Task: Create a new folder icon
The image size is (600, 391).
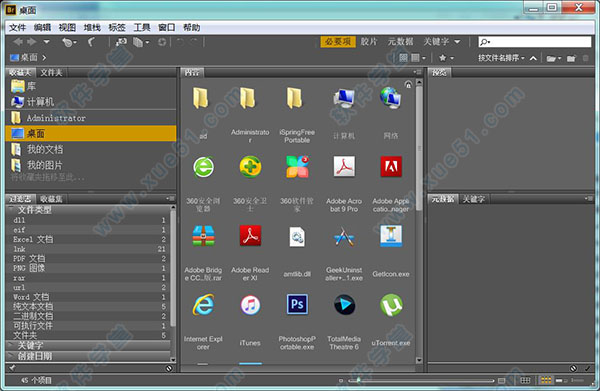Action: [x=571, y=58]
